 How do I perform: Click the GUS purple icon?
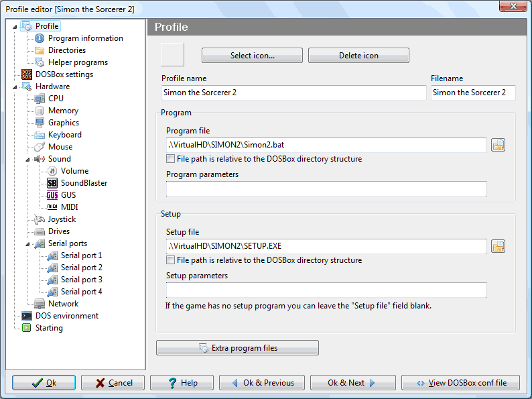(52, 195)
